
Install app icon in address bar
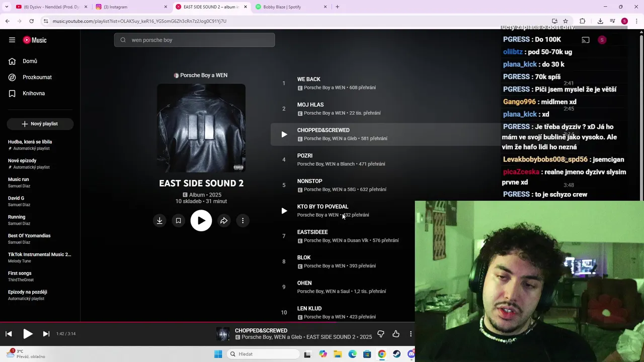tap(554, 21)
